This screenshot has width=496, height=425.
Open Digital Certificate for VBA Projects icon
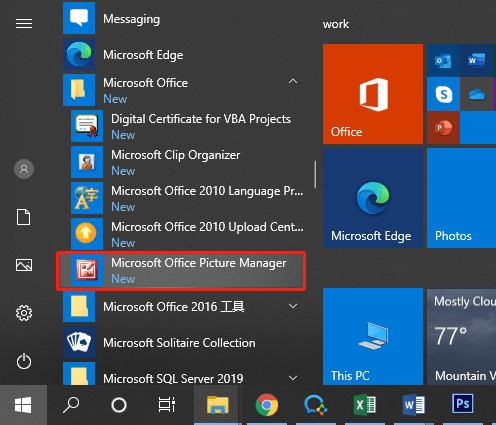(x=87, y=126)
